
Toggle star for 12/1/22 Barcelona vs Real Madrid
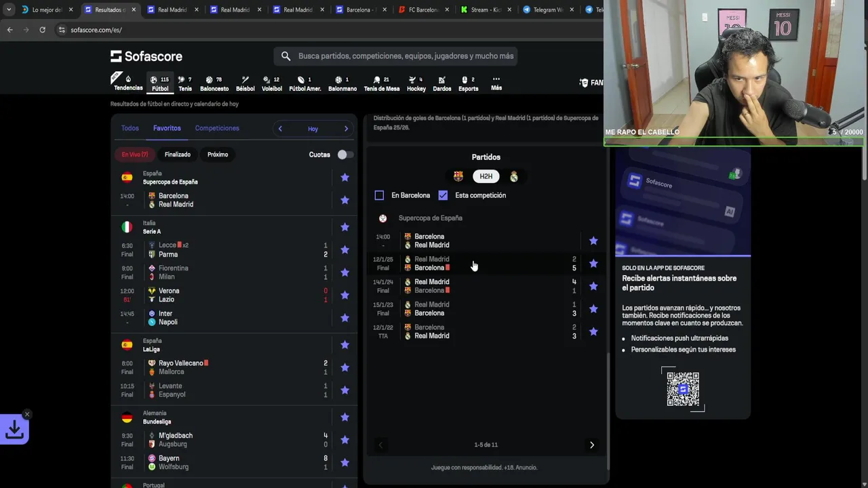593,331
